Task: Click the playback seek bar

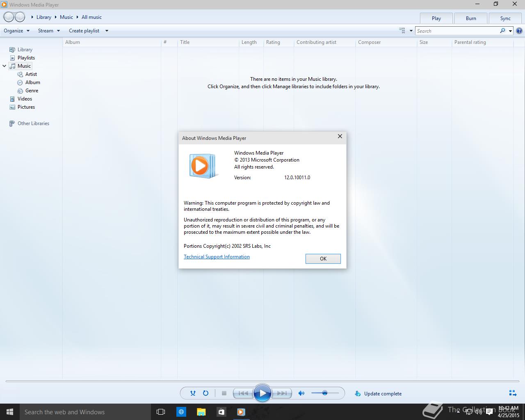Action: (262, 381)
